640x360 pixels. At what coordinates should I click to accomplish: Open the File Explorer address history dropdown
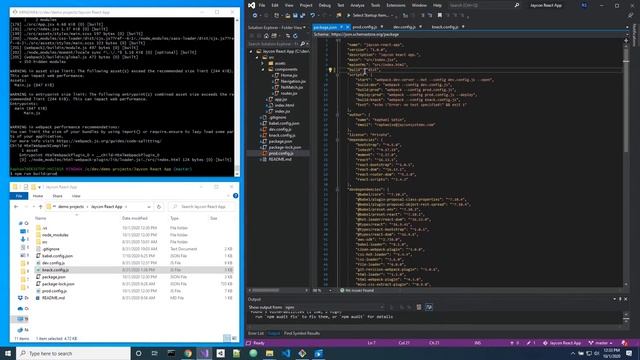tap(149, 207)
